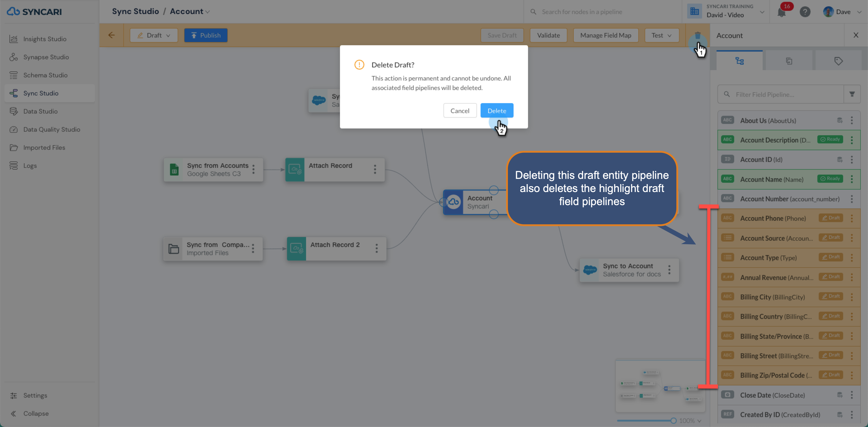Click the database icon on About Us row
This screenshot has height=427, width=868.
point(840,120)
